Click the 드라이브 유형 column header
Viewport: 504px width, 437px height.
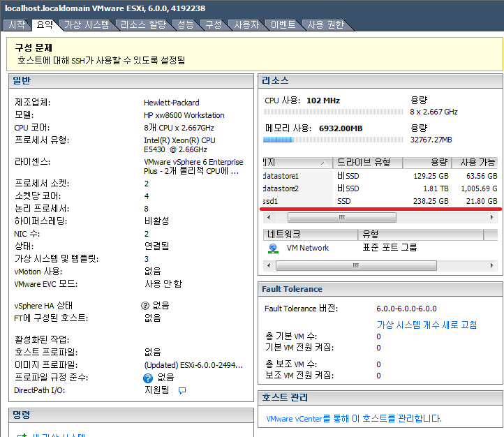click(368, 163)
